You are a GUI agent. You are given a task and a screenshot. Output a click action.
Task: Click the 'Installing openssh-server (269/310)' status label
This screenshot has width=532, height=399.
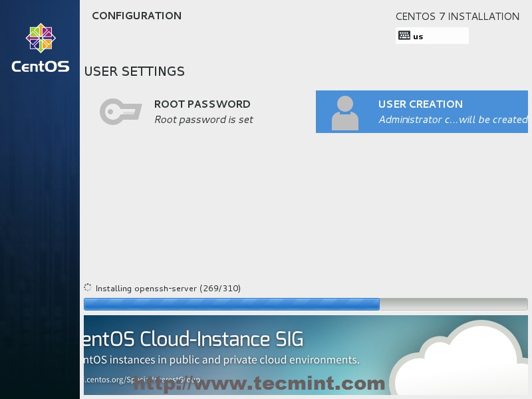click(168, 289)
